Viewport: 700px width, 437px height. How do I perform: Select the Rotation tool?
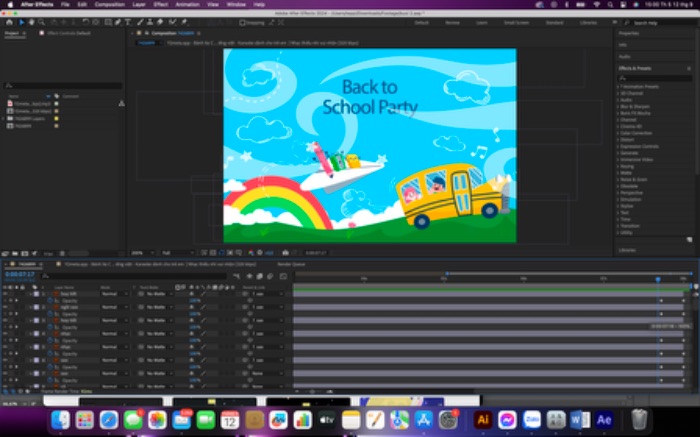(x=85, y=22)
